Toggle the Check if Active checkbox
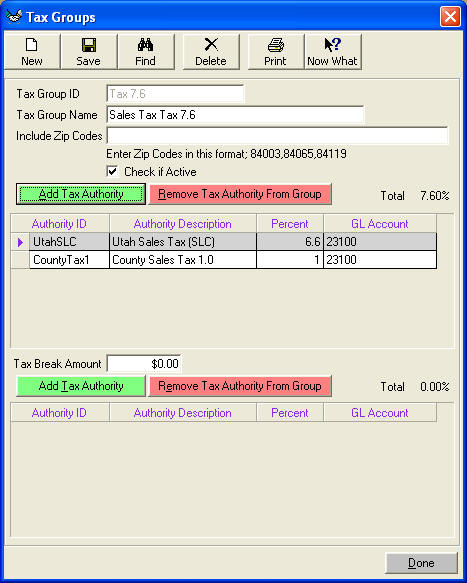This screenshot has height=583, width=467. coord(112,172)
